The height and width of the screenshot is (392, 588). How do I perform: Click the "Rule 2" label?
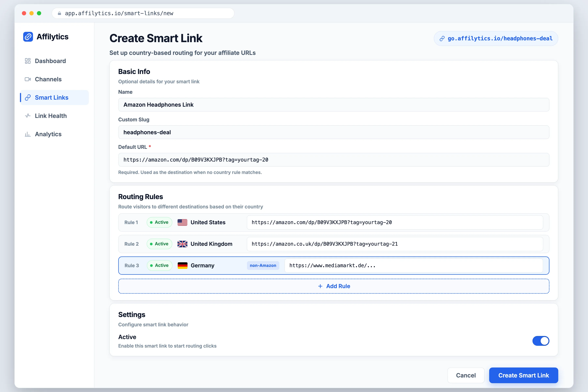pos(131,244)
